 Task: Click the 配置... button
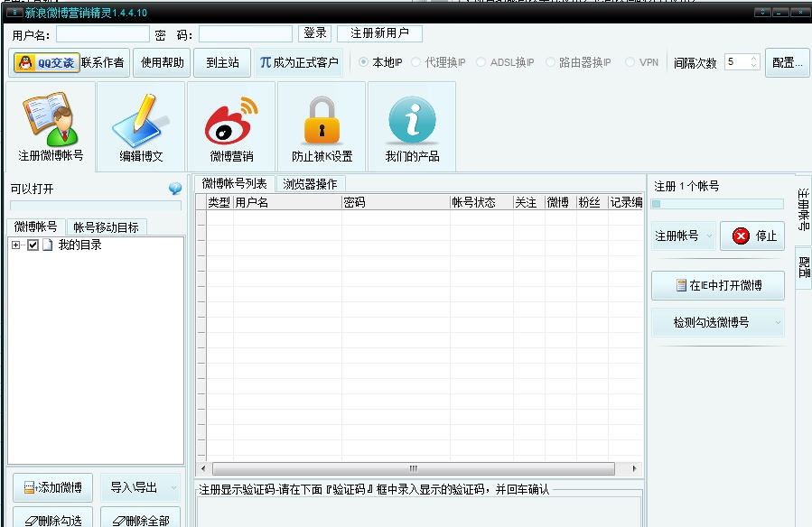pos(787,62)
